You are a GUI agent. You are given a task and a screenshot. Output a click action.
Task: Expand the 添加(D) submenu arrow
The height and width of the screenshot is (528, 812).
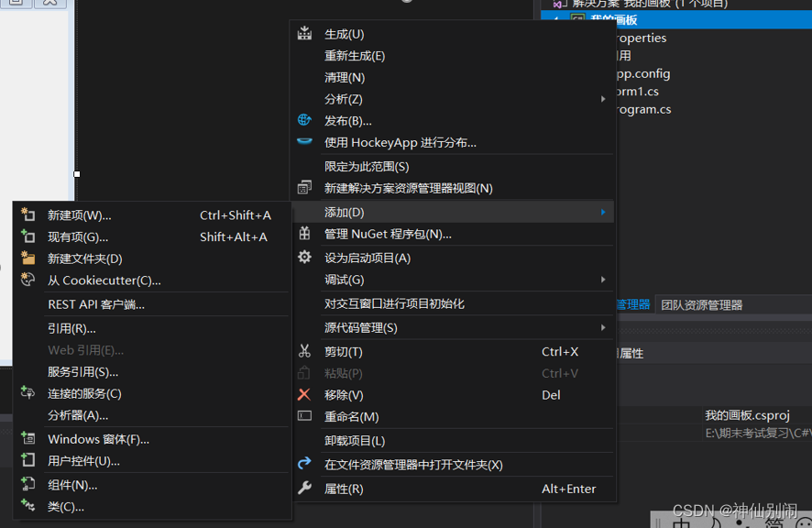tap(603, 212)
